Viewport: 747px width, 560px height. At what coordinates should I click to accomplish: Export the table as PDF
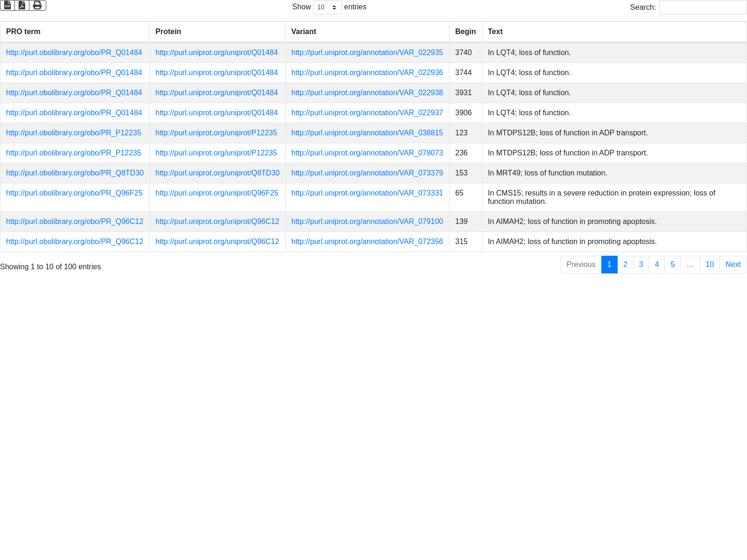point(22,5)
